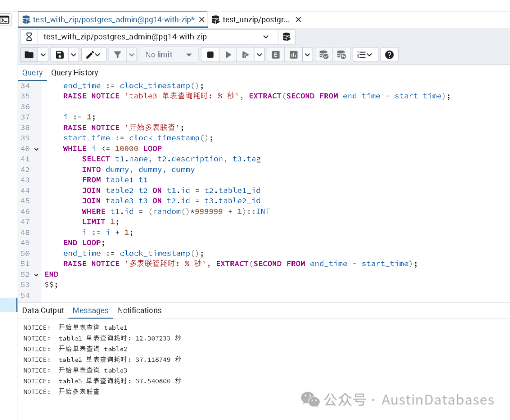Viewport: 510px width, 420px height.
Task: Expand the Save File dropdown arrow
Action: pos(74,55)
